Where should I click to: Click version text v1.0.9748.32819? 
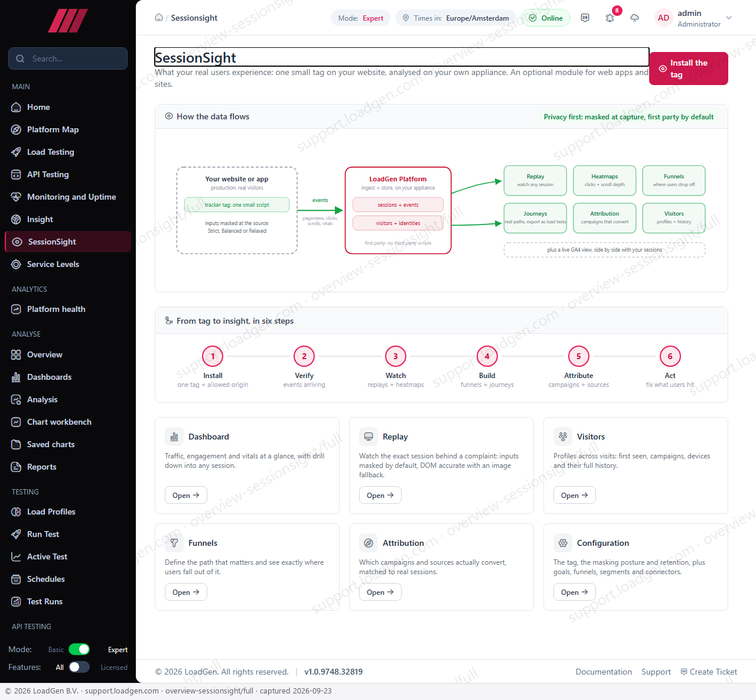click(x=334, y=672)
